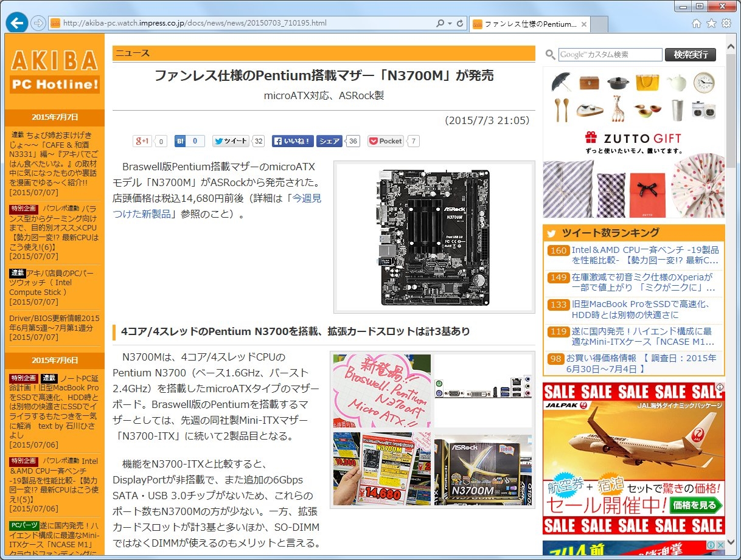Viewport: 741px width, 560px height.
Task: Click the AdChoices icon on the JAL ad
Action: (720, 387)
